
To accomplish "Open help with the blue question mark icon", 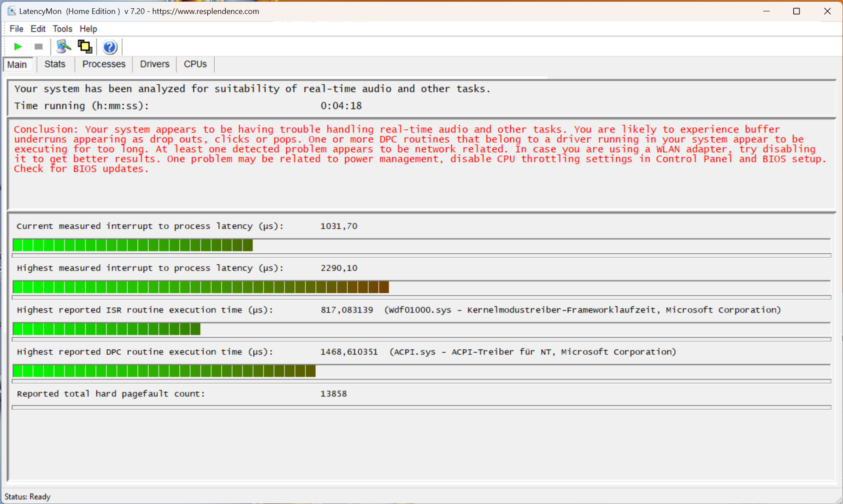I will 110,47.
